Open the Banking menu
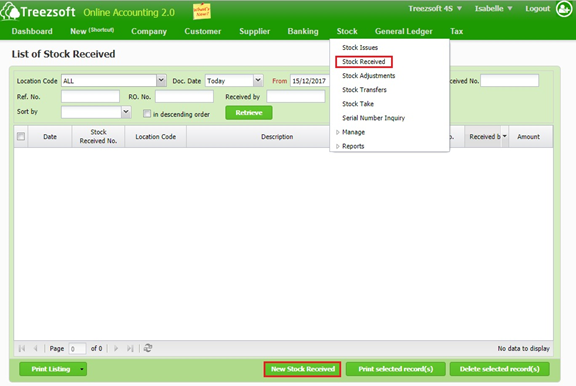The width and height of the screenshot is (576, 386). tap(303, 31)
